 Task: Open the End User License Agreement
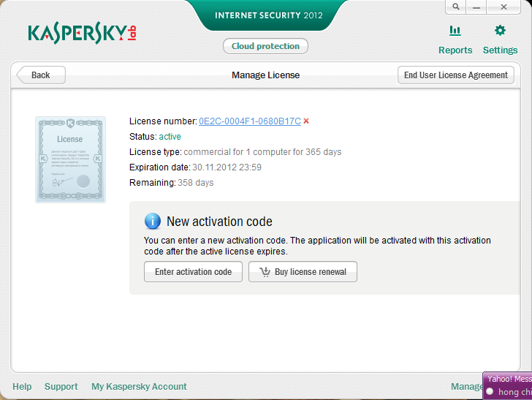point(456,75)
